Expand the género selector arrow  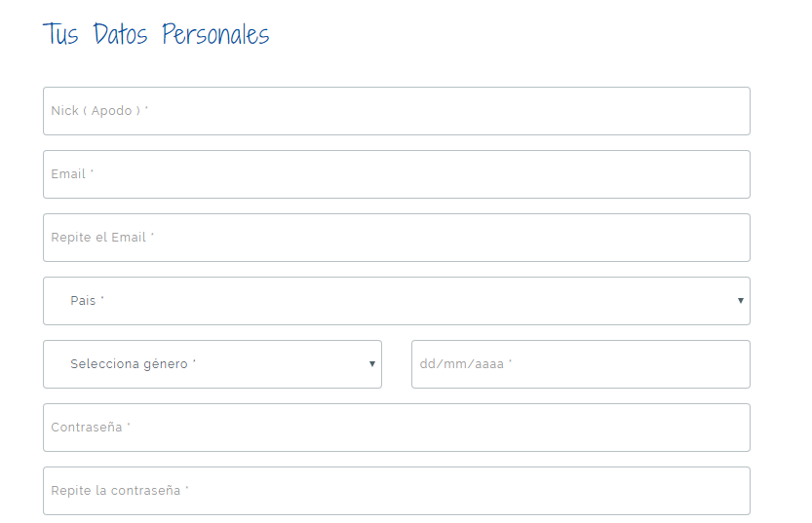pos(372,364)
